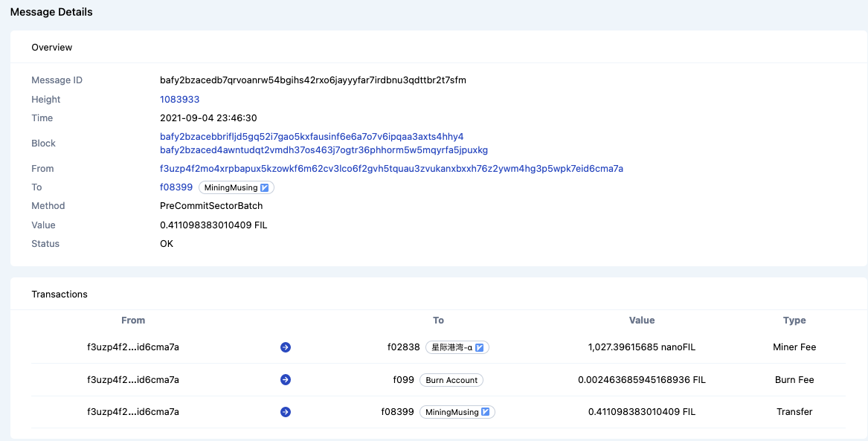
Task: Click the MiningMusing tag in Overview
Action: [x=237, y=187]
